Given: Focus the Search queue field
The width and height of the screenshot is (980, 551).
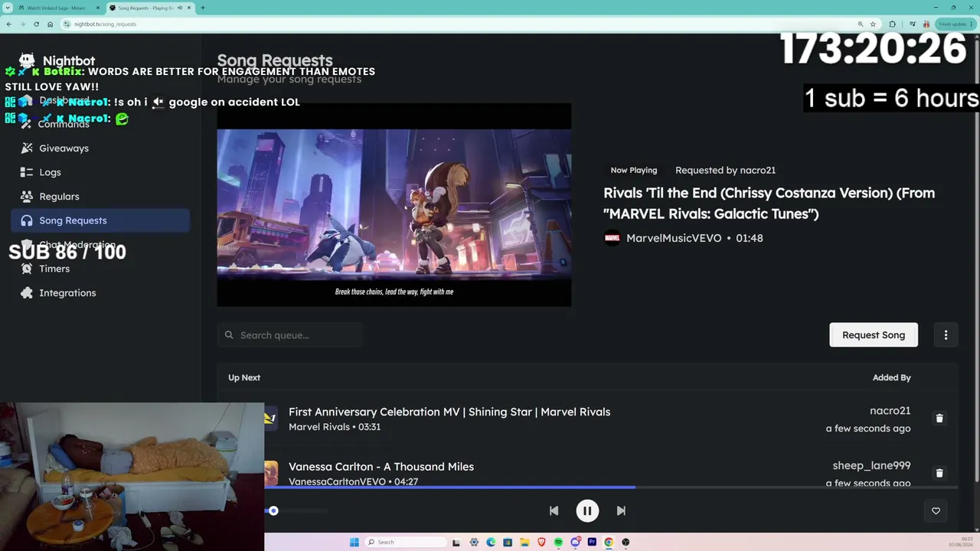Looking at the screenshot, I should [290, 335].
